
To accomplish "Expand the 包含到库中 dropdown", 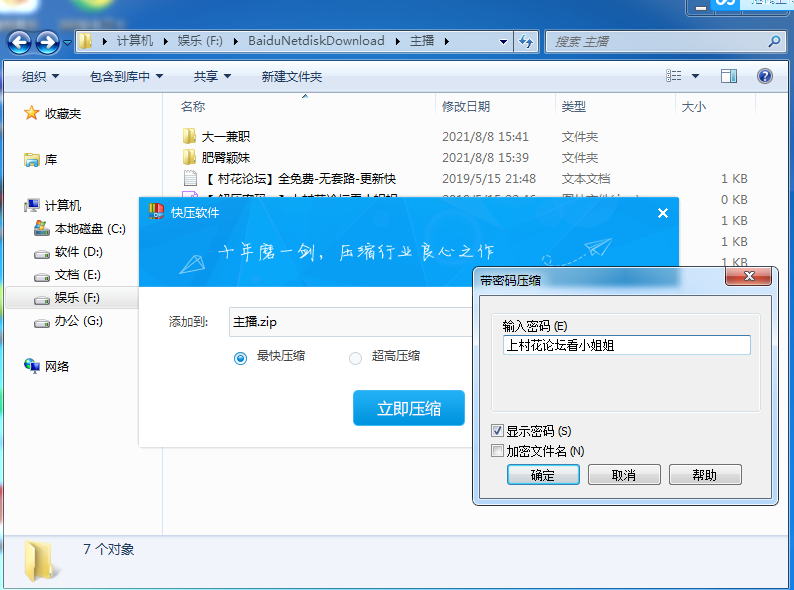I will click(126, 76).
